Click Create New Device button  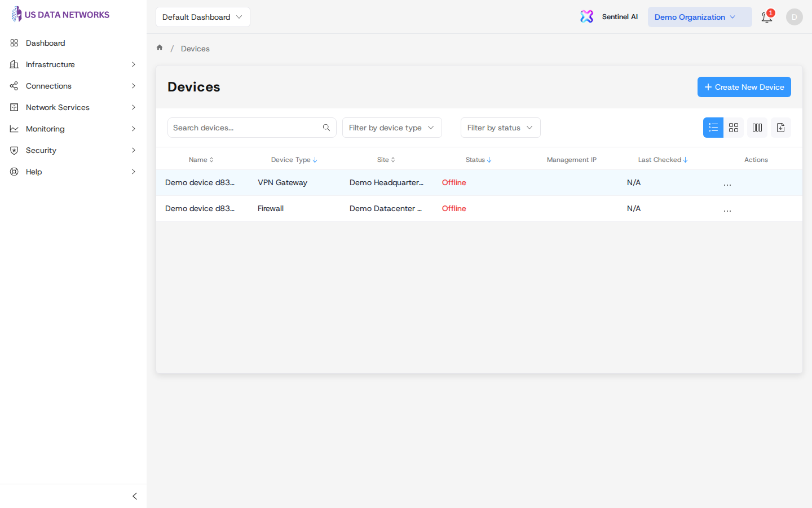pos(744,87)
